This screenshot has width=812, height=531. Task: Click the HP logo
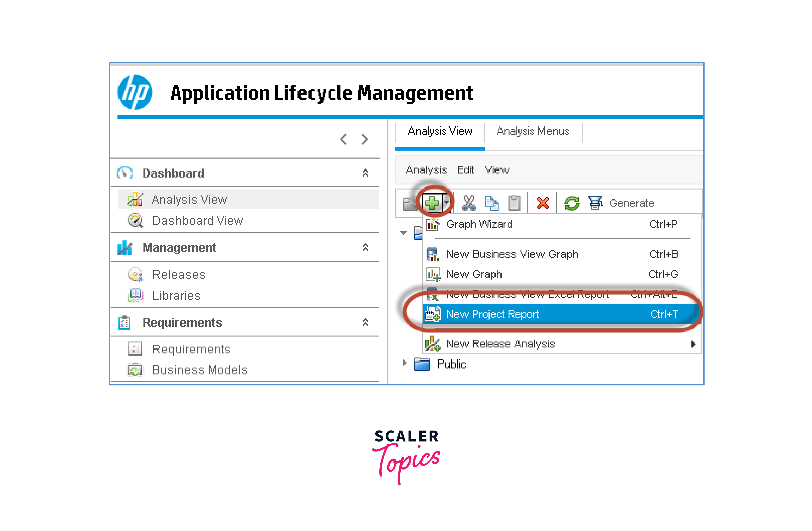tap(135, 92)
